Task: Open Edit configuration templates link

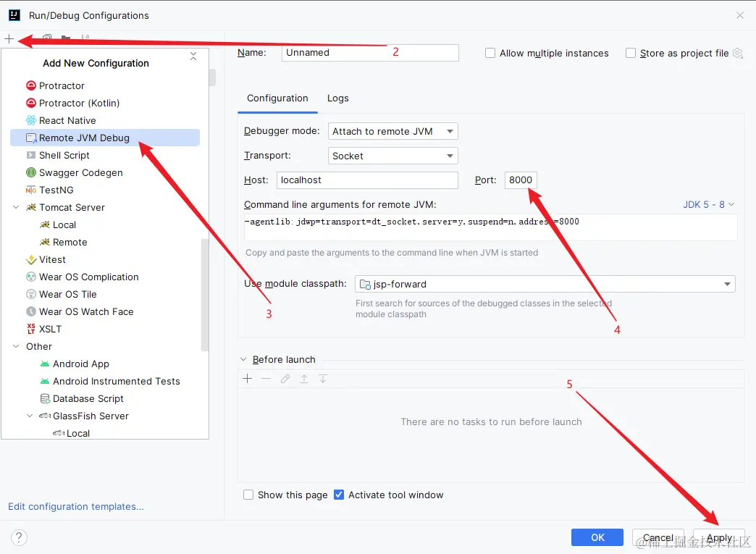Action: (x=76, y=507)
